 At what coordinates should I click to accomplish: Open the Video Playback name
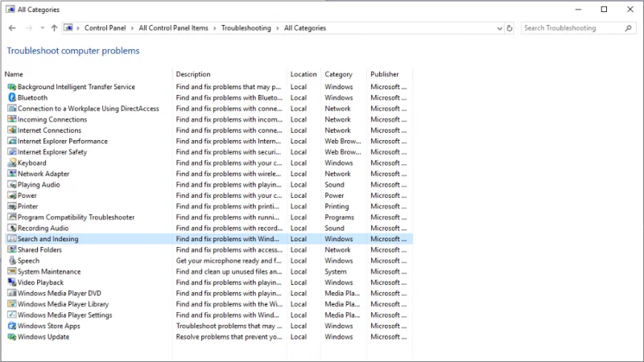click(x=41, y=282)
